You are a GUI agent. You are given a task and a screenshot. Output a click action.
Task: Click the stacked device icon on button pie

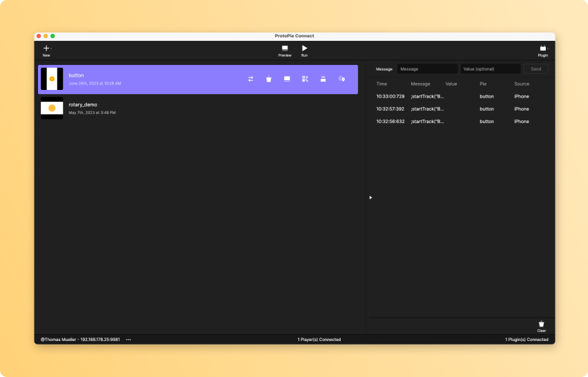[323, 79]
